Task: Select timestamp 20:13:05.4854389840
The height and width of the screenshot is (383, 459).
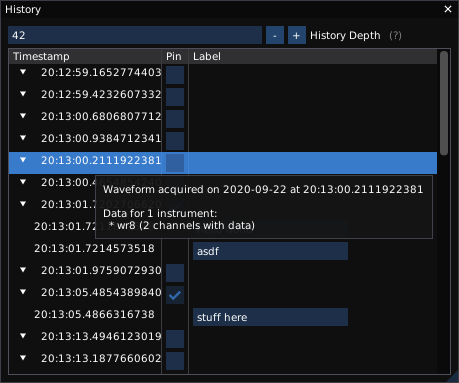Action: point(101,292)
